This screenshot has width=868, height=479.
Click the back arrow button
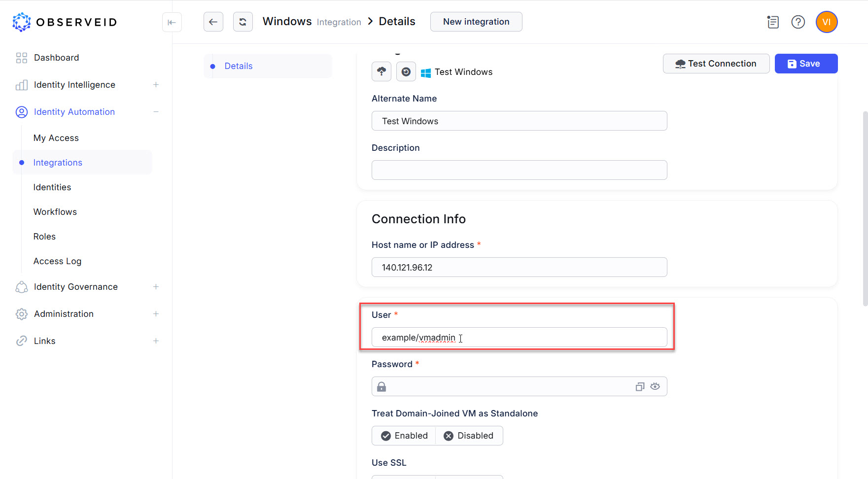click(213, 22)
